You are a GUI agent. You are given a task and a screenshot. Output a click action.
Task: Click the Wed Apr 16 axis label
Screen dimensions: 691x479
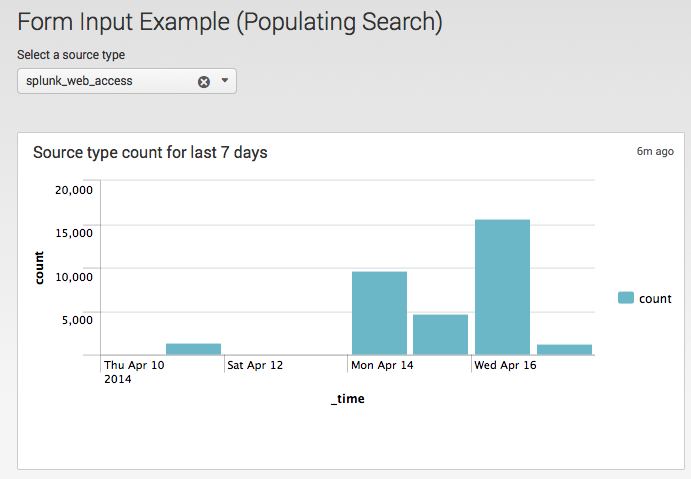tap(505, 365)
